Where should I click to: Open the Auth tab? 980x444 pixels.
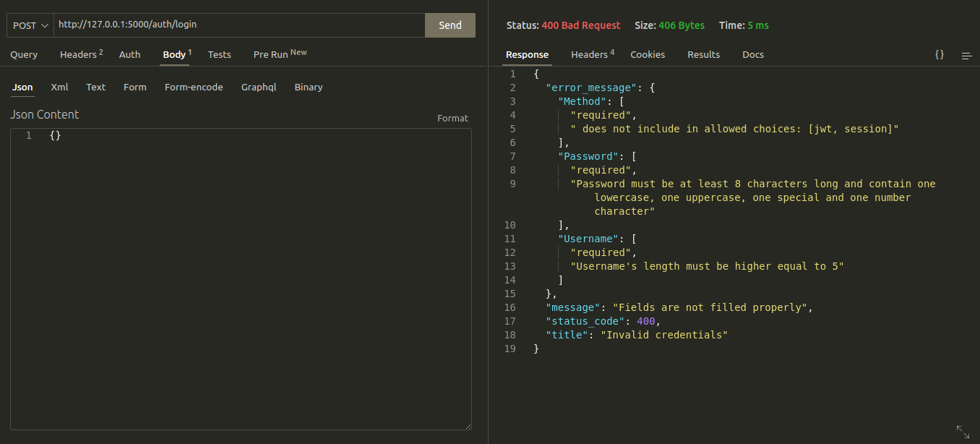(130, 55)
